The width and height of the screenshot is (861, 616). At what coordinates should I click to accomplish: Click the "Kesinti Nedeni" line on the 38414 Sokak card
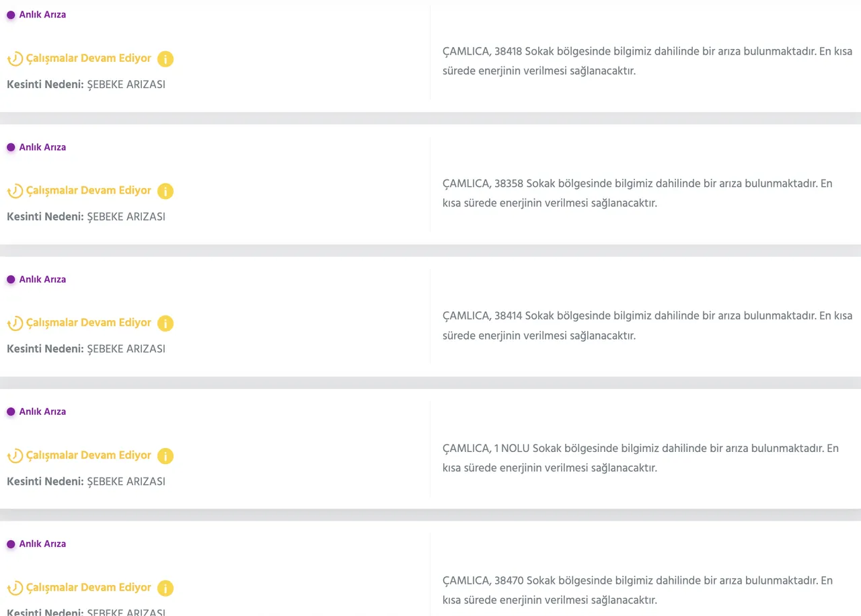pyautogui.click(x=86, y=349)
